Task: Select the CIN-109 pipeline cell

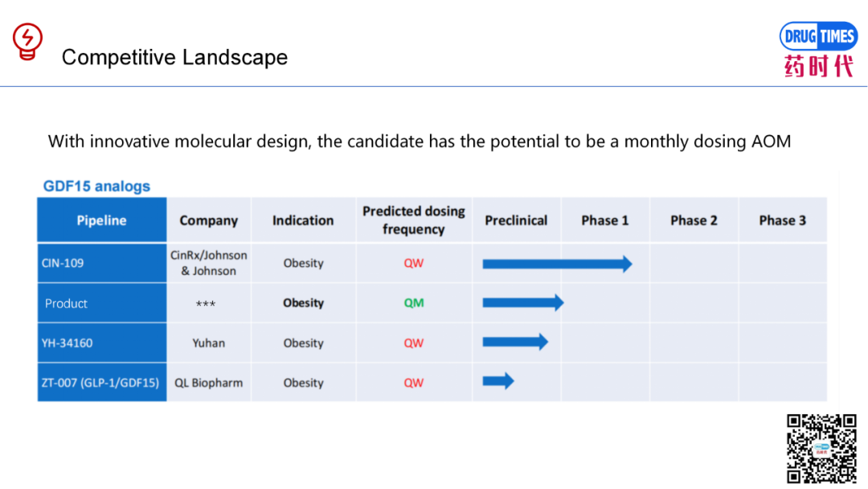Action: [x=102, y=263]
